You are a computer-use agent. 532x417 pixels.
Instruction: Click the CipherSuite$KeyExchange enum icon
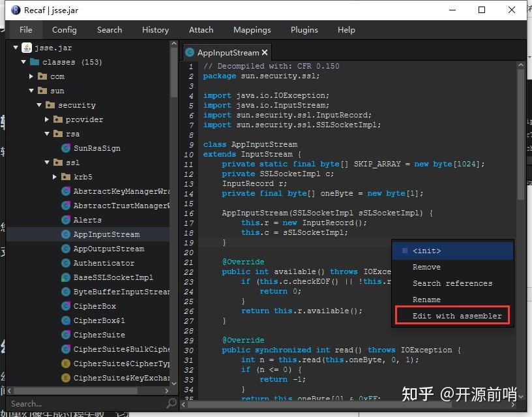(x=66, y=378)
